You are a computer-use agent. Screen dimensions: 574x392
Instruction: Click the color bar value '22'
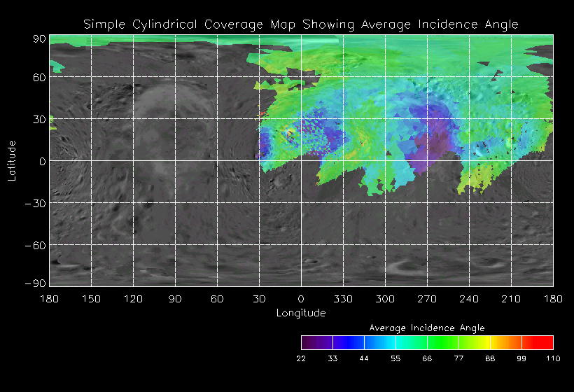[301, 358]
